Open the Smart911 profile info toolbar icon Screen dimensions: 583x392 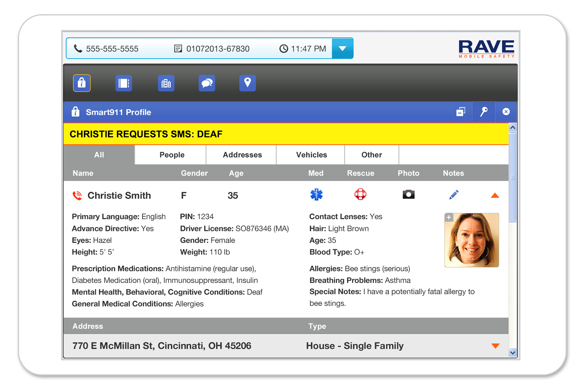pyautogui.click(x=82, y=83)
